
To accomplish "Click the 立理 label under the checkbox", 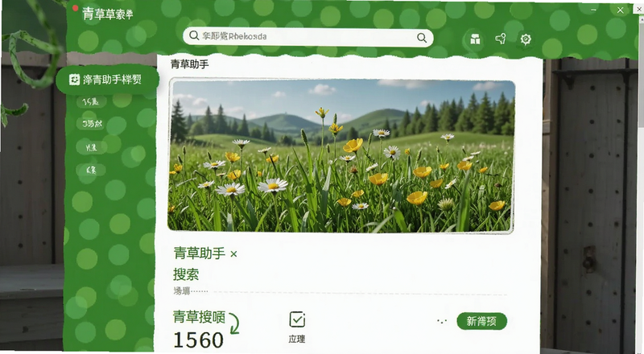I will click(x=297, y=339).
